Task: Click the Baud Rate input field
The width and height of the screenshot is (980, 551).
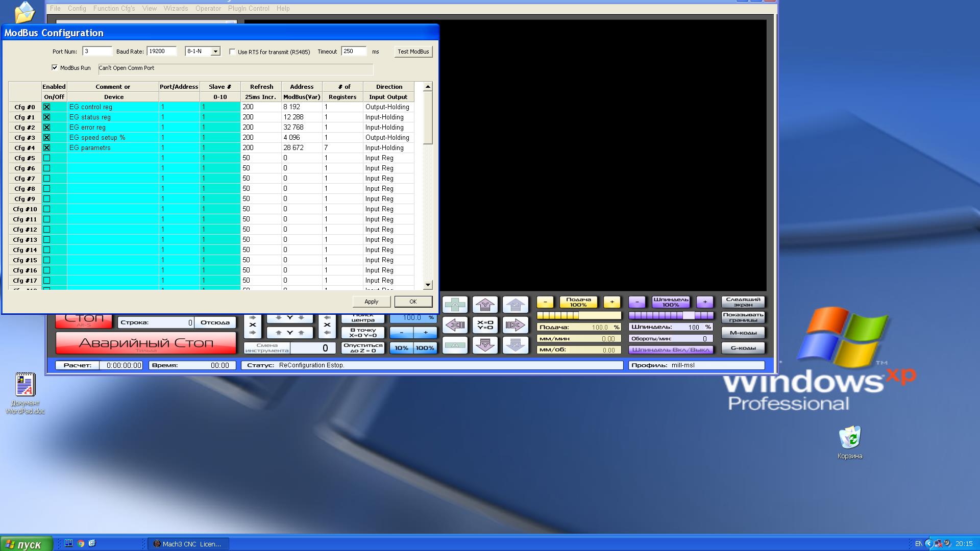Action: (161, 51)
